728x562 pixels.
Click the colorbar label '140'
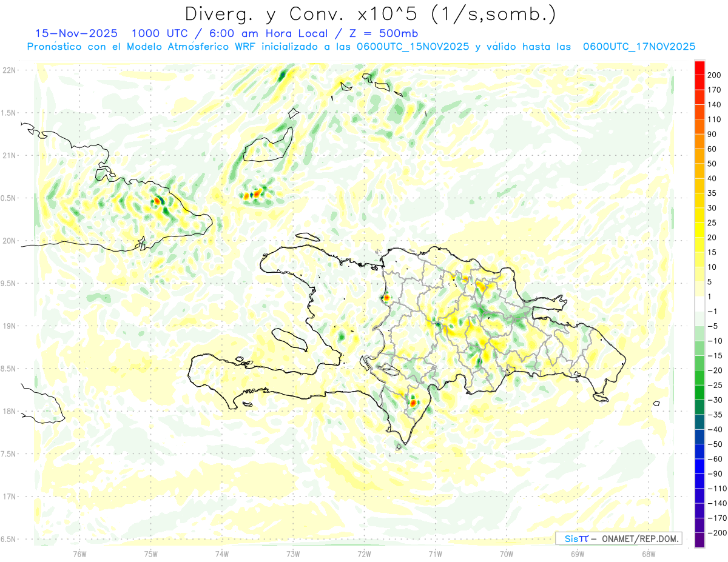715,105
